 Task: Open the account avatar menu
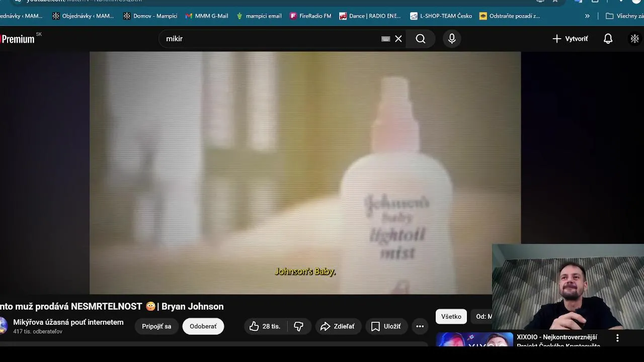635,39
